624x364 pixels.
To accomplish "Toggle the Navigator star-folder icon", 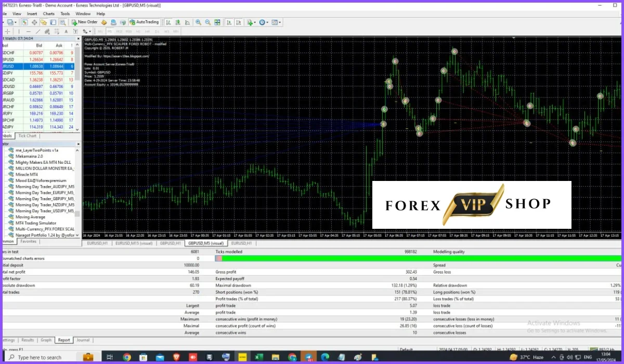I will point(44,22).
